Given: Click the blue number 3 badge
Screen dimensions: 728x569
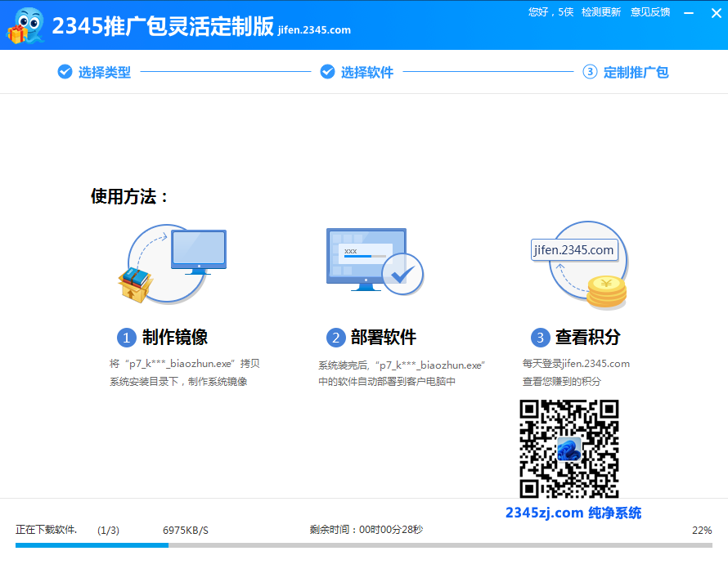Looking at the screenshot, I should (x=540, y=338).
